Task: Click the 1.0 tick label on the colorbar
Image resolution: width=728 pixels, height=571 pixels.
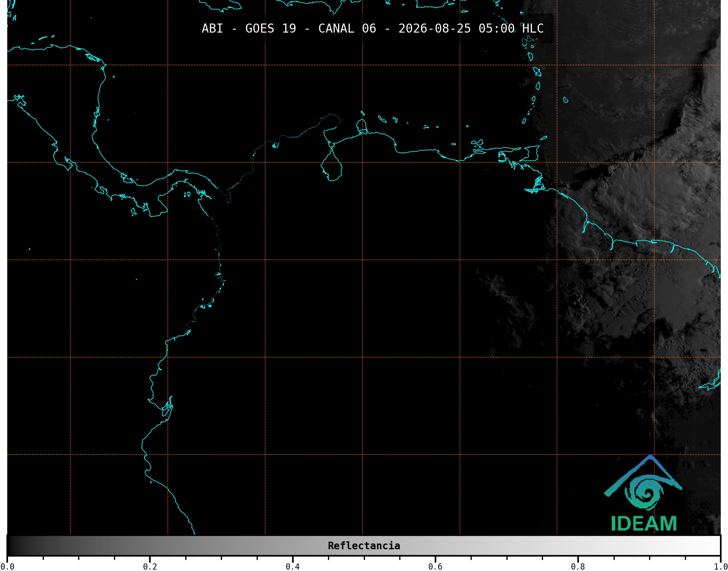Action: [x=720, y=566]
